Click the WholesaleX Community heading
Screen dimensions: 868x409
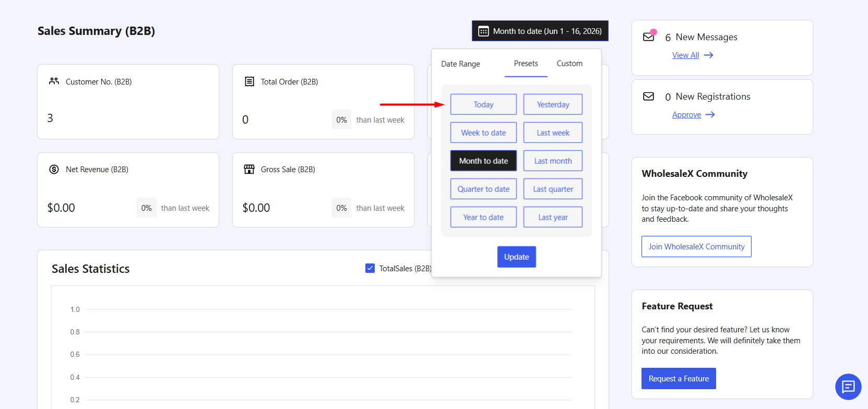coord(694,174)
